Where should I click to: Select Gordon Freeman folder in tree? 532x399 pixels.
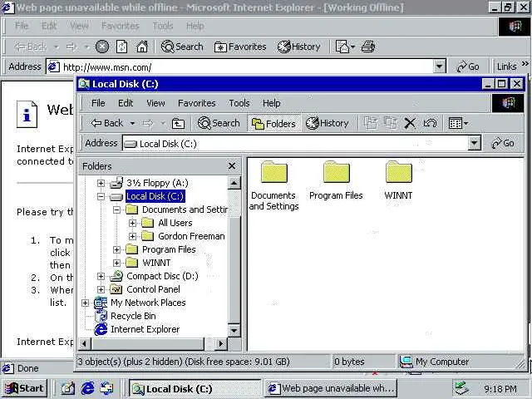coord(191,236)
